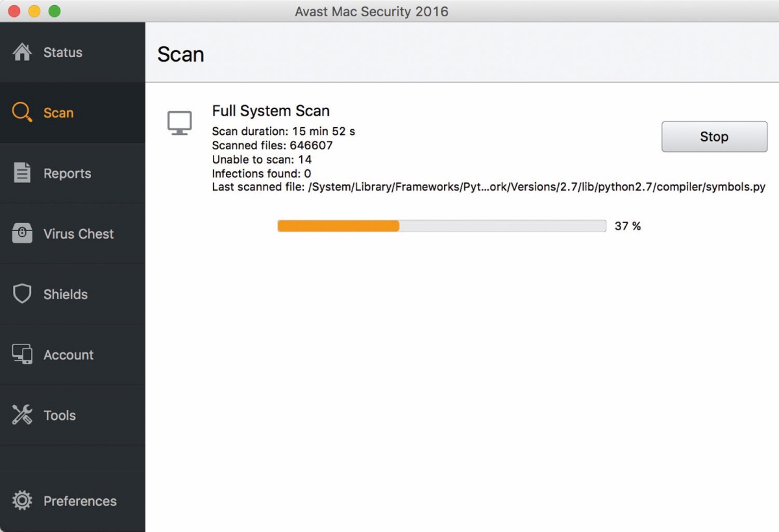Open the Virus Chest sidebar label

click(x=79, y=234)
